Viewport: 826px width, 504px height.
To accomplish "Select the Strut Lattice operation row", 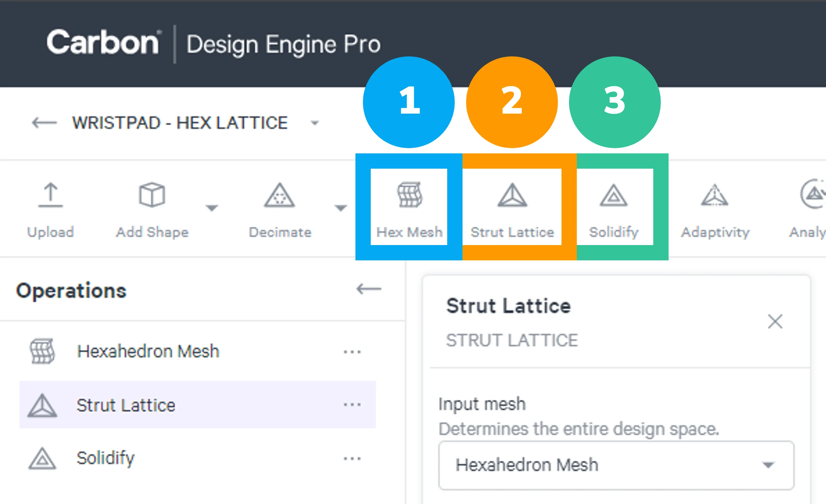I will click(x=197, y=405).
